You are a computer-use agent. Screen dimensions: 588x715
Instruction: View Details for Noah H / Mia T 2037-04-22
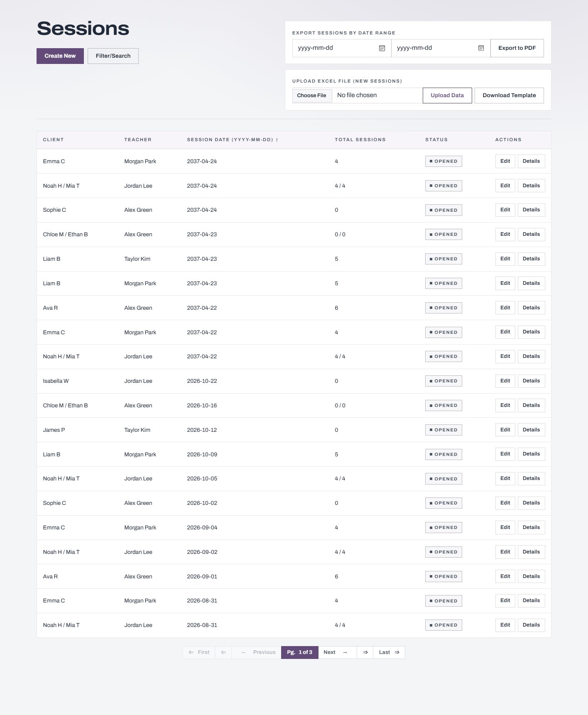click(x=531, y=357)
